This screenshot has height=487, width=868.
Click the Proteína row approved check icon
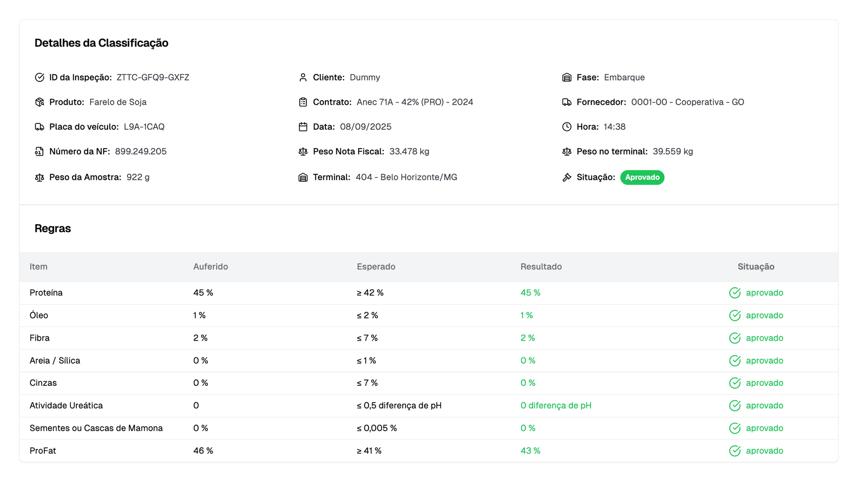[735, 293]
